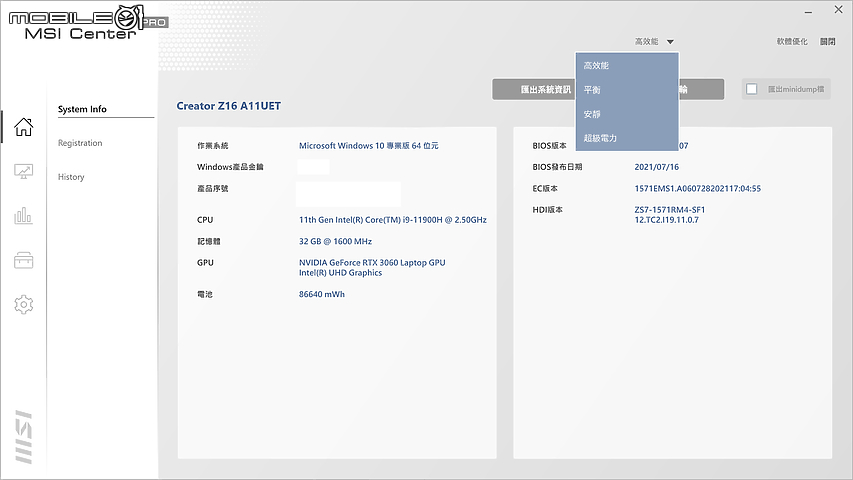Click the Windows 10 operating system value

click(x=368, y=146)
